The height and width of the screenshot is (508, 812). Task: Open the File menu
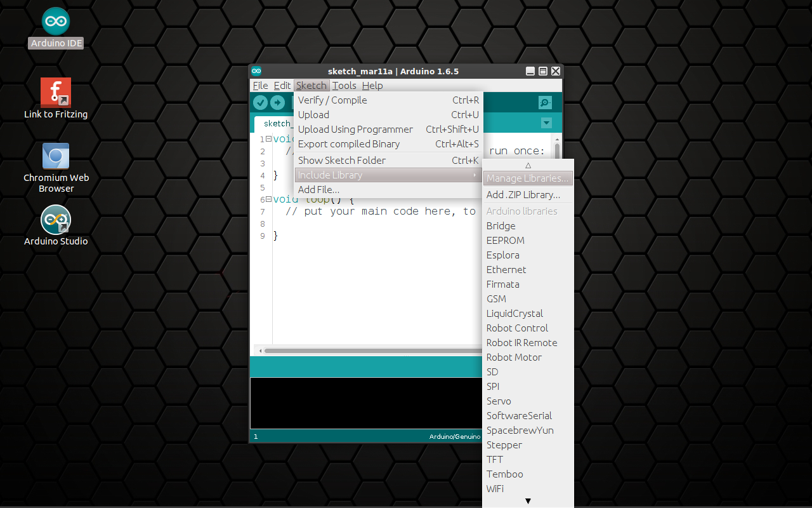click(260, 86)
